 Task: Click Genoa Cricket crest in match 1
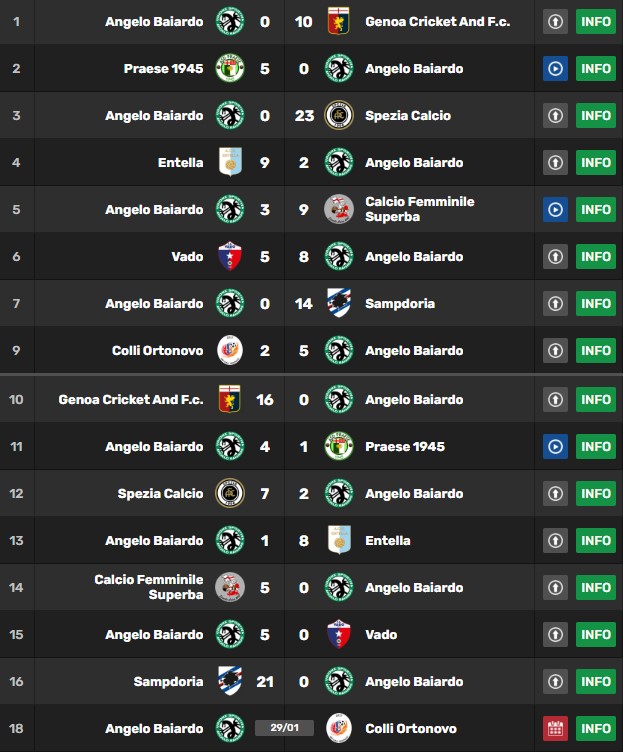pyautogui.click(x=339, y=21)
